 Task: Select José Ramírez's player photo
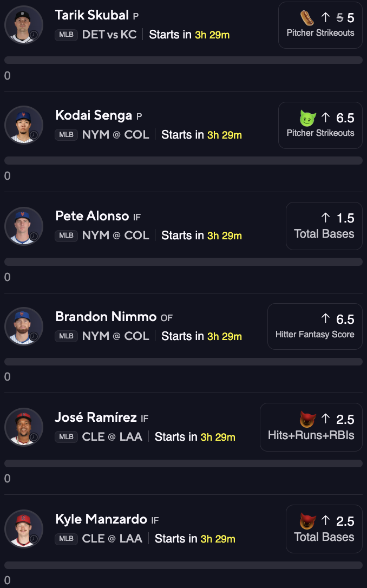[x=24, y=427]
